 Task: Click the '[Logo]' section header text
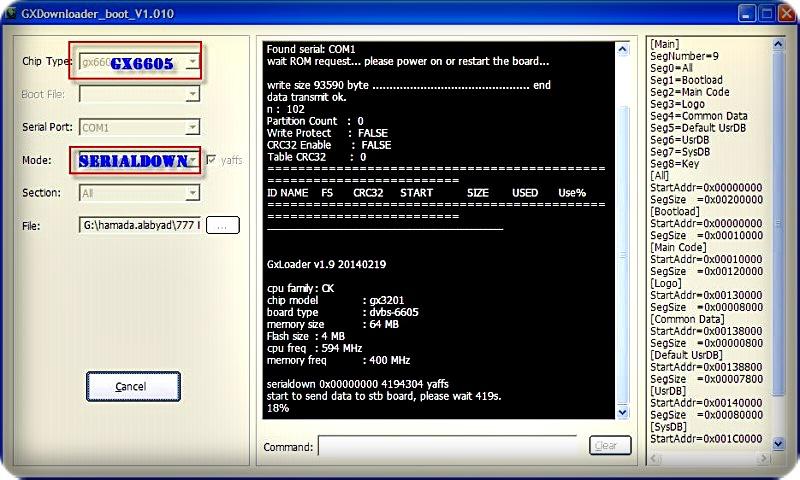[665, 283]
